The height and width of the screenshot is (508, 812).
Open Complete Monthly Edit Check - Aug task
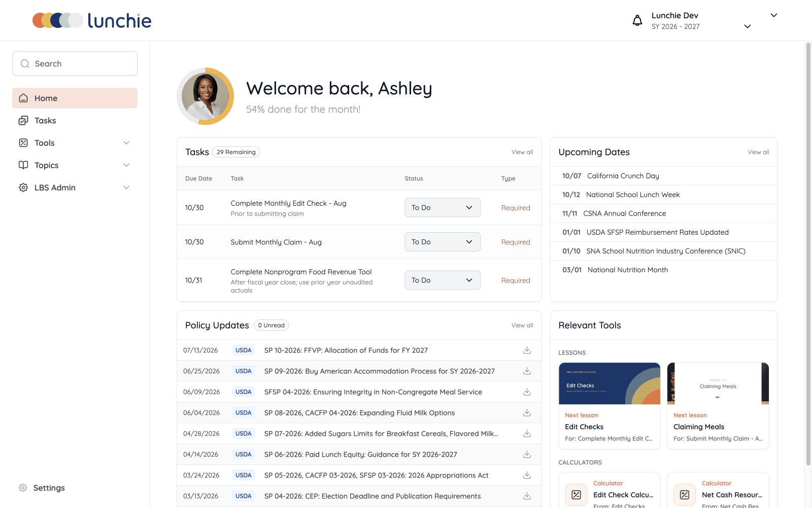(288, 203)
